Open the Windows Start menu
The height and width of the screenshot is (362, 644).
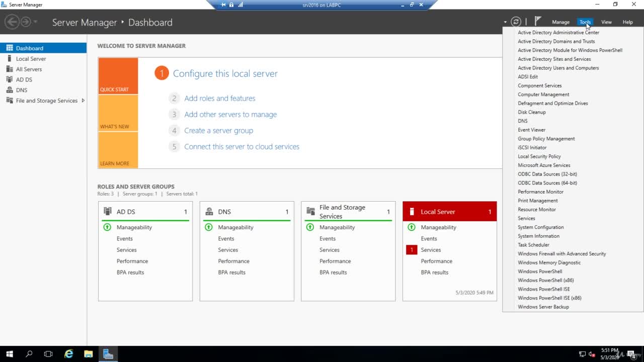[x=9, y=354]
